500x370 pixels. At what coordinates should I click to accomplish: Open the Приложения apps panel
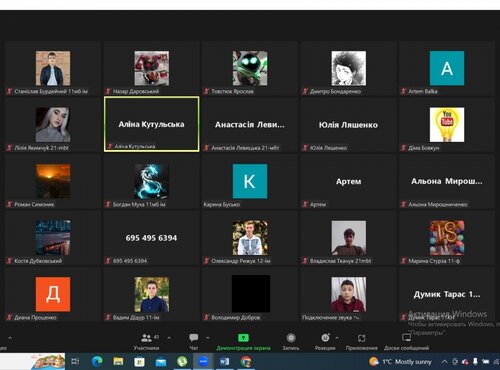coord(362,341)
